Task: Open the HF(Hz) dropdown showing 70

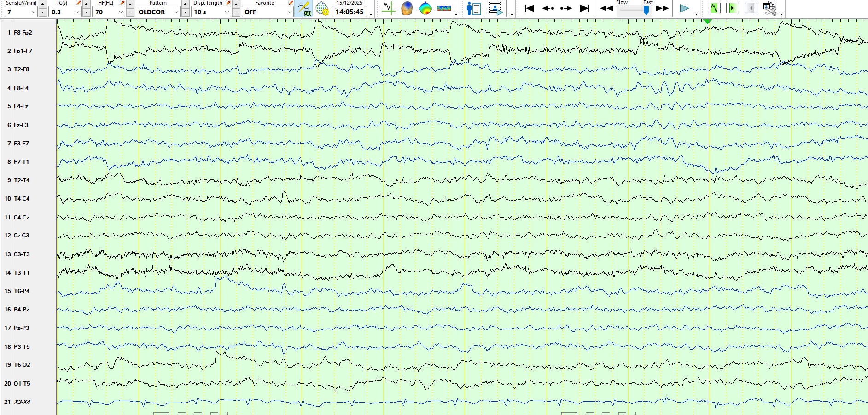Action: (109, 12)
